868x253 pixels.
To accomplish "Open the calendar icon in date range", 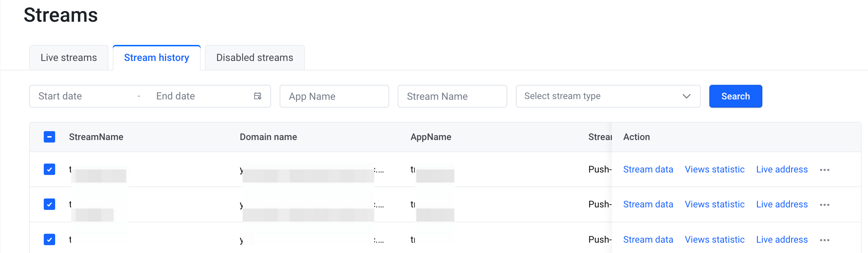I will [x=258, y=96].
